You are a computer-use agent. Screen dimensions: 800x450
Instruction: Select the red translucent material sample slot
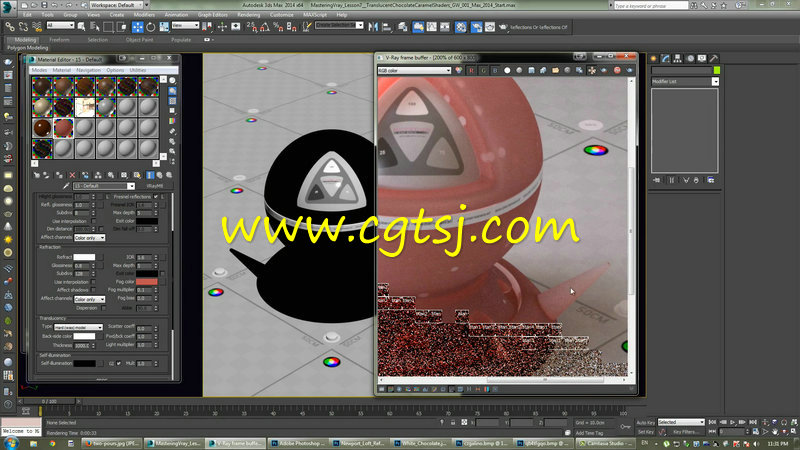click(x=63, y=128)
